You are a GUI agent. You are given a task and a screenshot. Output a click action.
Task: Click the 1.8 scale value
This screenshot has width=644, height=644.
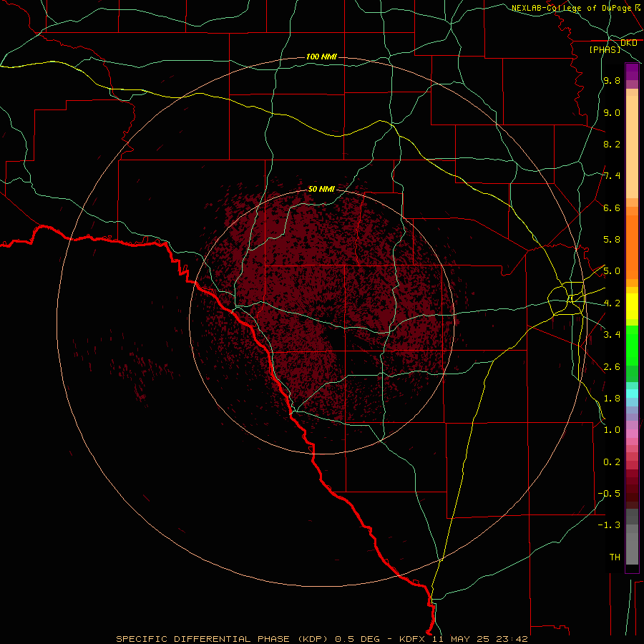click(x=612, y=399)
